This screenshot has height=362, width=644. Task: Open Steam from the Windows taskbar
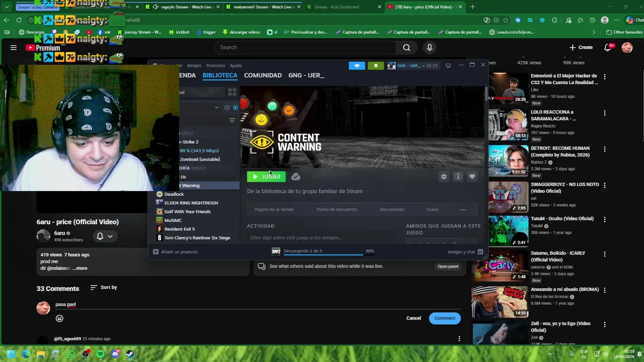click(130, 354)
